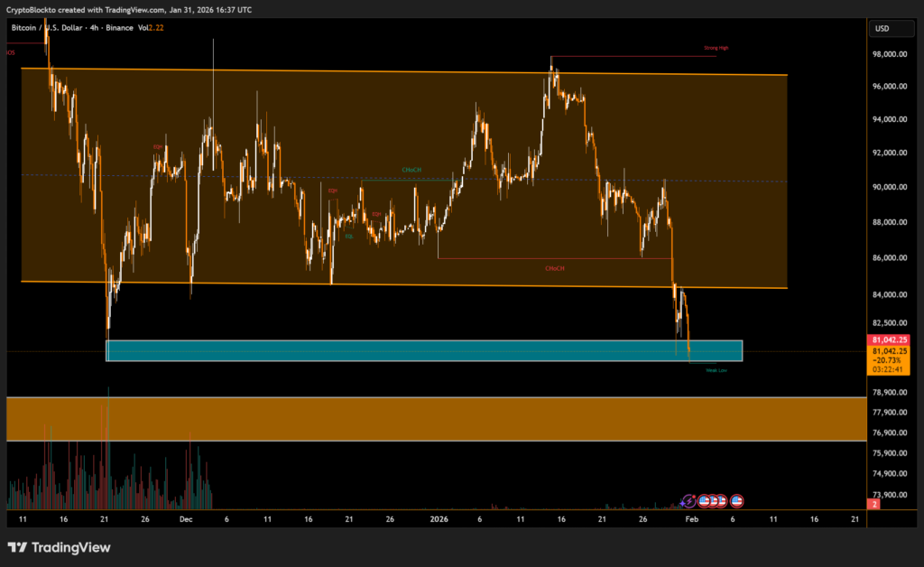The width and height of the screenshot is (924, 567).
Task: Select the Strong High label
Action: [x=716, y=48]
